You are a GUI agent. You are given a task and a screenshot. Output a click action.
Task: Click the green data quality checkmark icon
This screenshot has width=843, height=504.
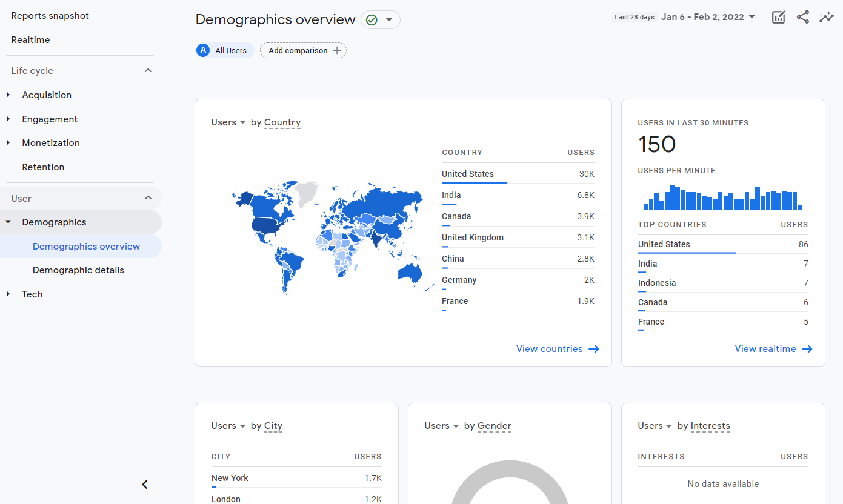372,19
